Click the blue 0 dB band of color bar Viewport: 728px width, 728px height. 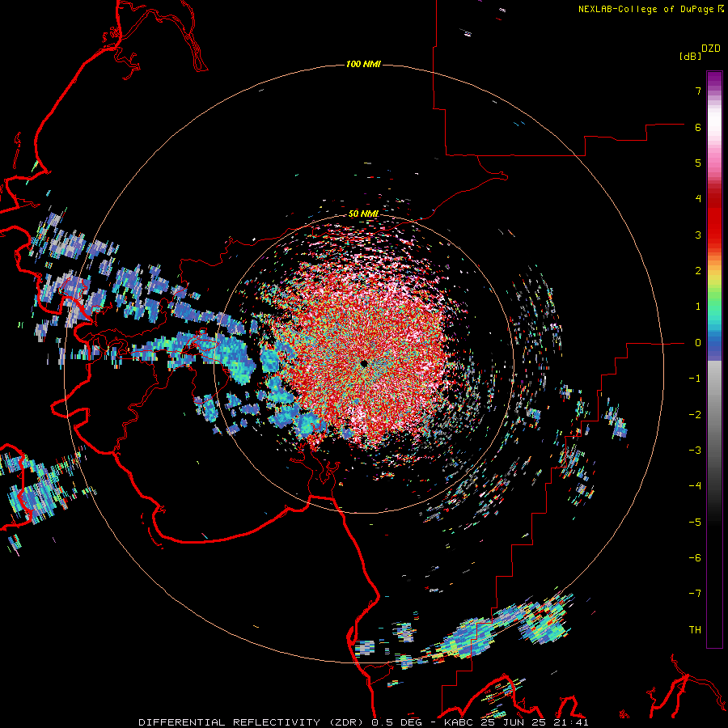tap(714, 344)
